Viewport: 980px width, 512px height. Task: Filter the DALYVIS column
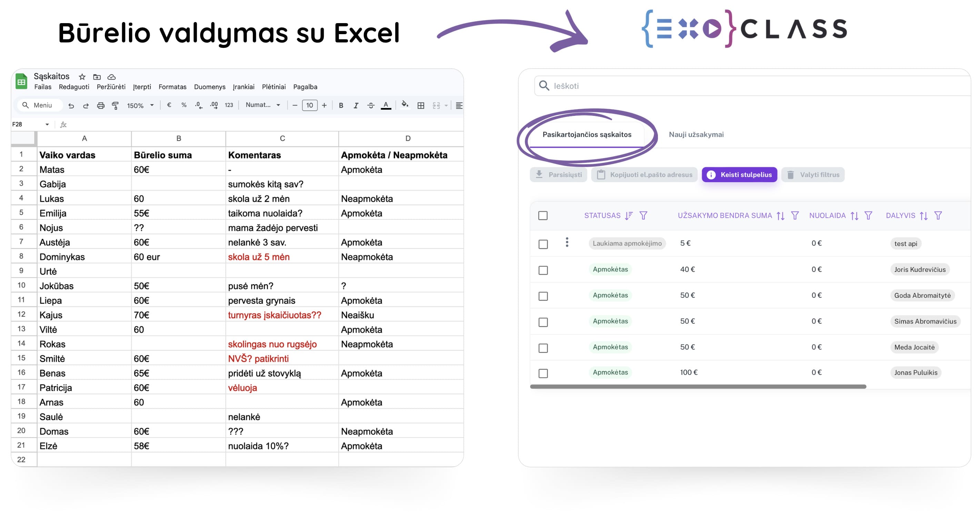coord(938,216)
